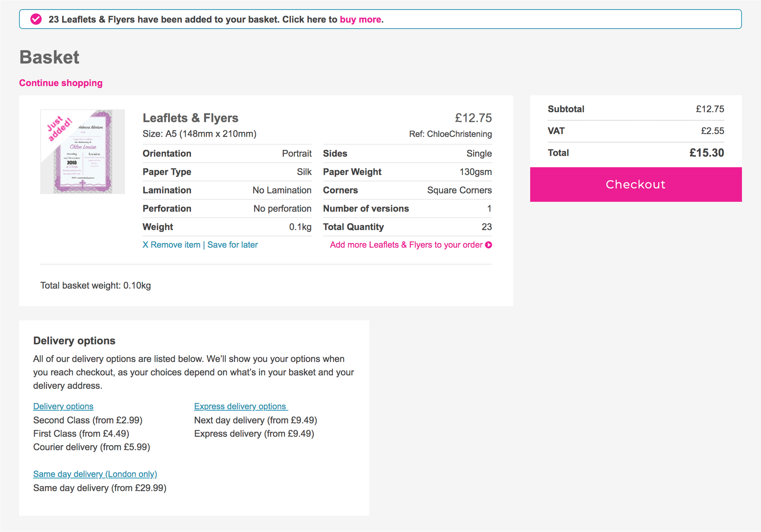Click the 'buy more' link in the banner
Image resolution: width=761 pixels, height=532 pixels.
click(360, 19)
